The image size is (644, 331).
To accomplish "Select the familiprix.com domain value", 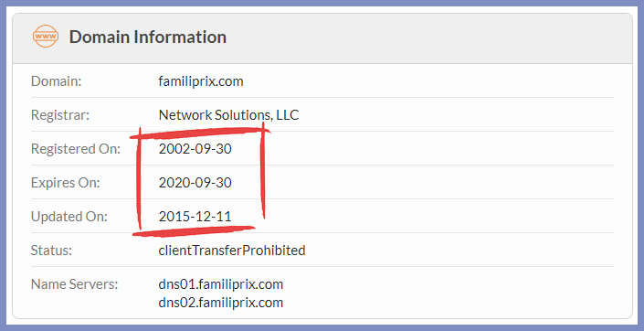I will pos(201,81).
